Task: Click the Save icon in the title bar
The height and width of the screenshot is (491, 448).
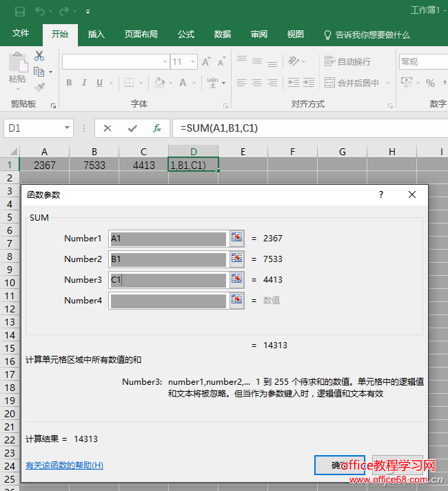Action: point(19,11)
